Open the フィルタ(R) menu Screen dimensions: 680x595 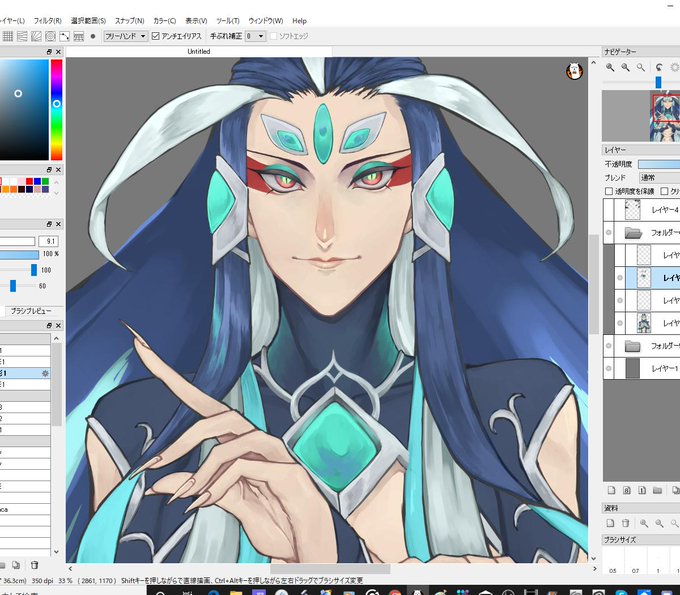pyautogui.click(x=47, y=21)
